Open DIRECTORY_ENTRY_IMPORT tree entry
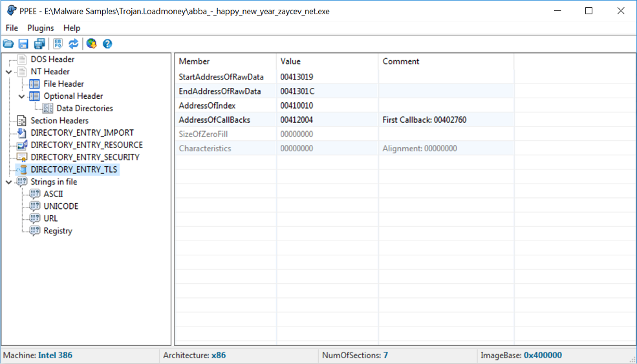This screenshot has width=637, height=364. (82, 133)
